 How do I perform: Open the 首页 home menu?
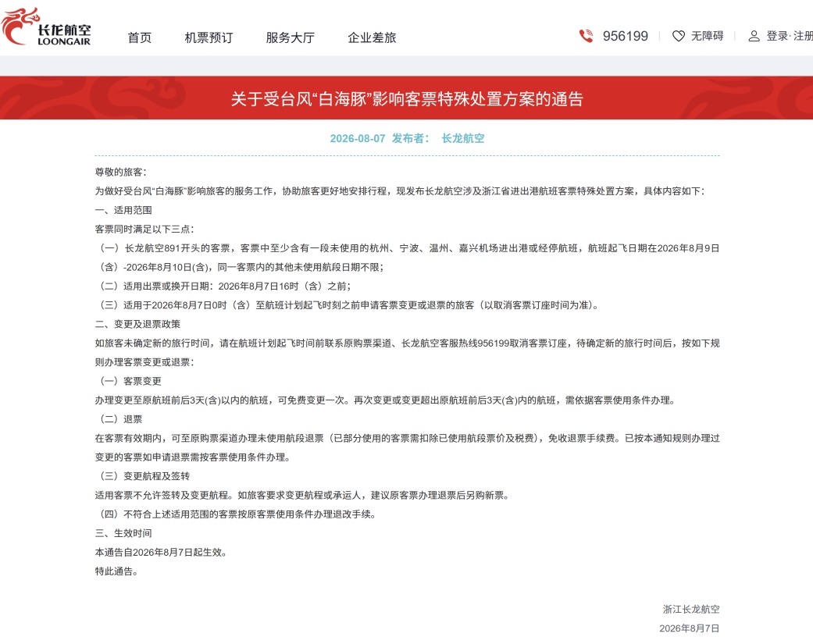coord(140,37)
